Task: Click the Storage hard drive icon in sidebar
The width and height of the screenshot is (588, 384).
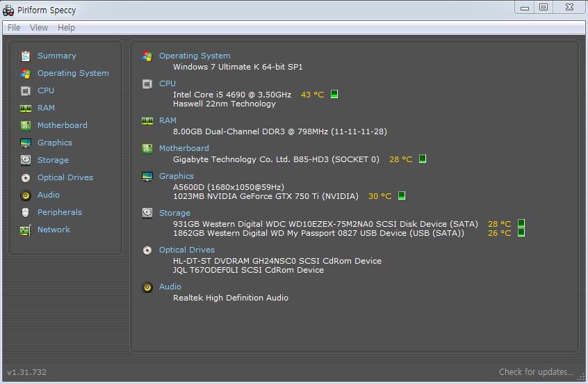Action: click(x=26, y=160)
